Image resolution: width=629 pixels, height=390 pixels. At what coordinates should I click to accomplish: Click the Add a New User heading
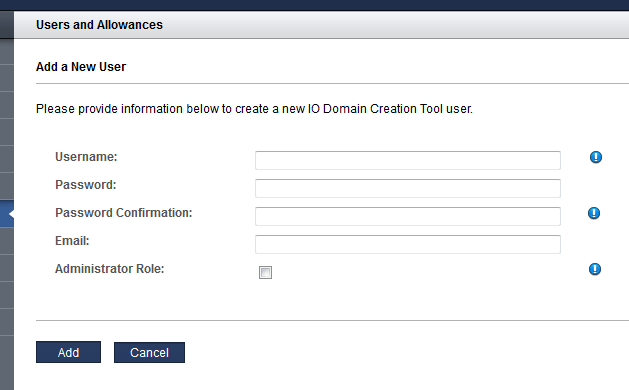[81, 67]
